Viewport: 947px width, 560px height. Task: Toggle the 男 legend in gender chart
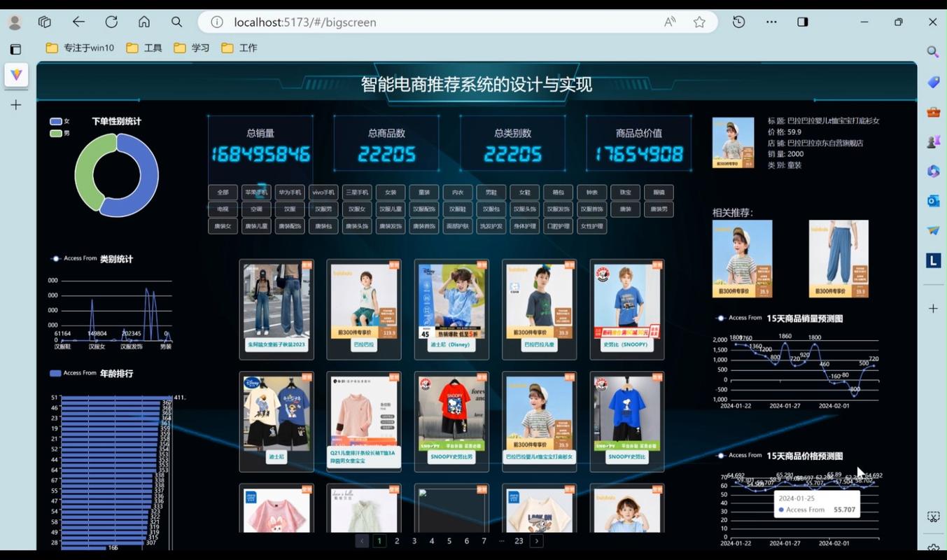tap(59, 133)
